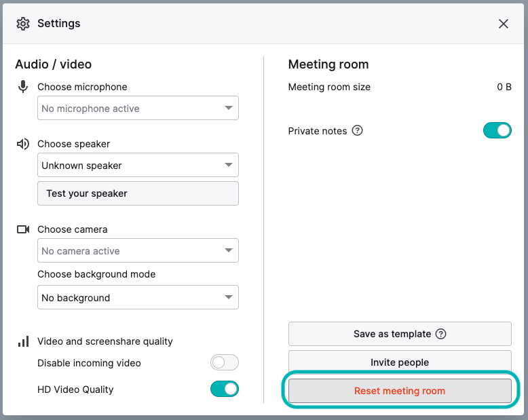Click the camera icon
This screenshot has height=420, width=528.
(x=23, y=229)
